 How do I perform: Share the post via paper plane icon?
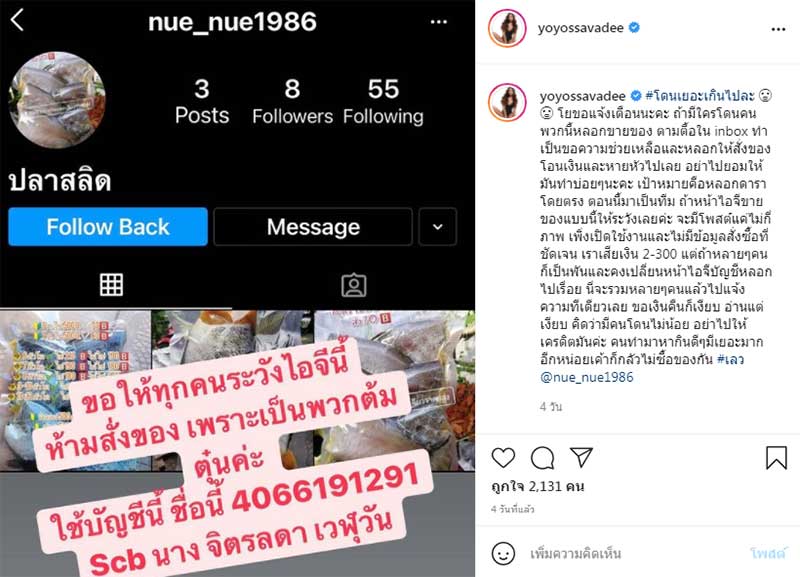coord(581,458)
